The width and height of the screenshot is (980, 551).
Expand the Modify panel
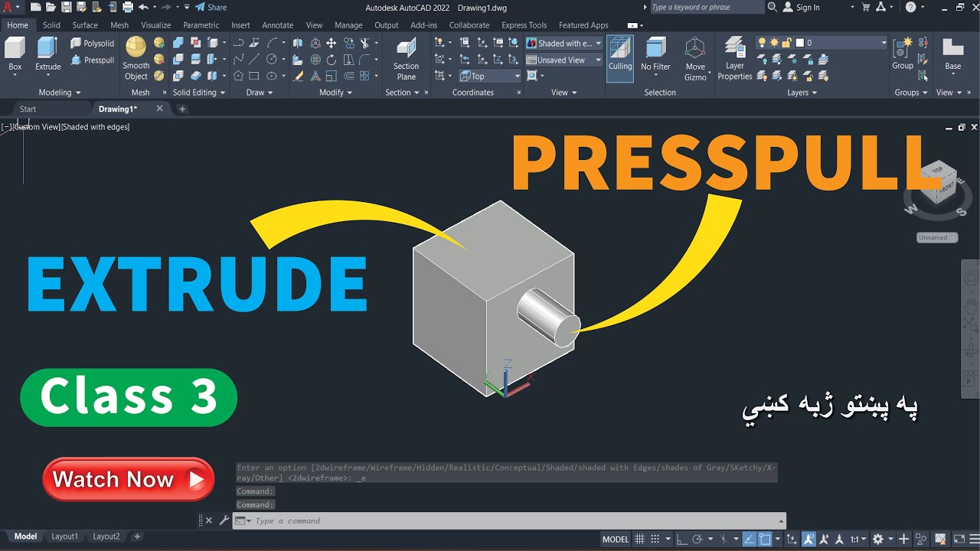click(335, 93)
